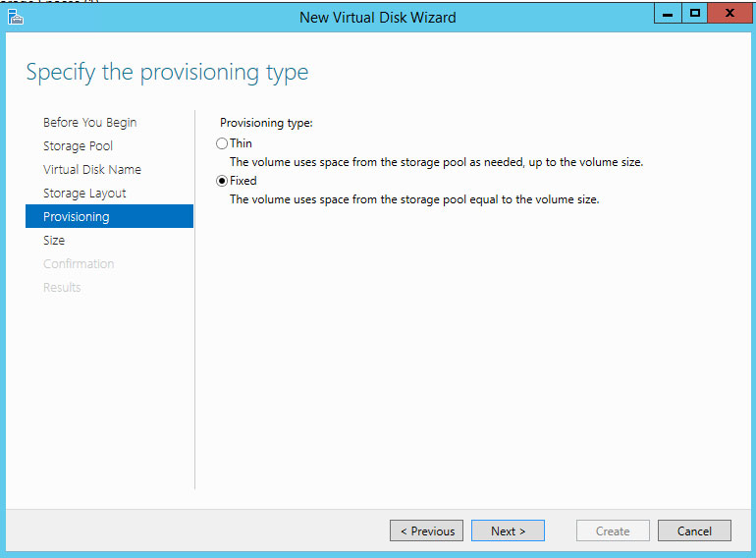Proceed with the Next button
756x558 pixels.
click(508, 531)
